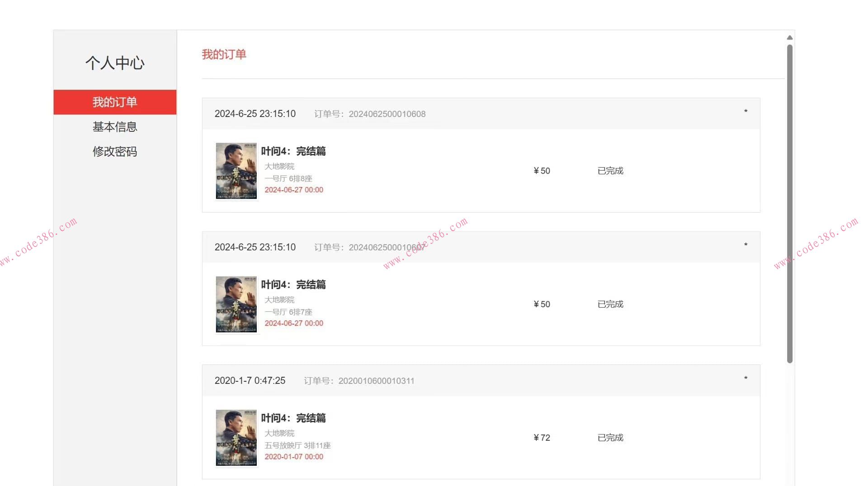Click the 我的订单 page heading
The width and height of the screenshot is (868, 486).
click(x=224, y=55)
